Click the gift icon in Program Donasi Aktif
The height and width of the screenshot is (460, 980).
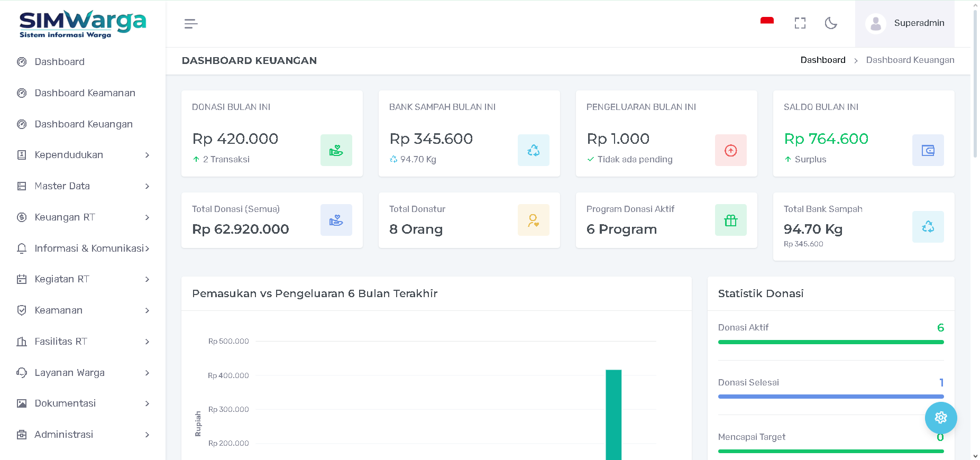click(x=730, y=220)
